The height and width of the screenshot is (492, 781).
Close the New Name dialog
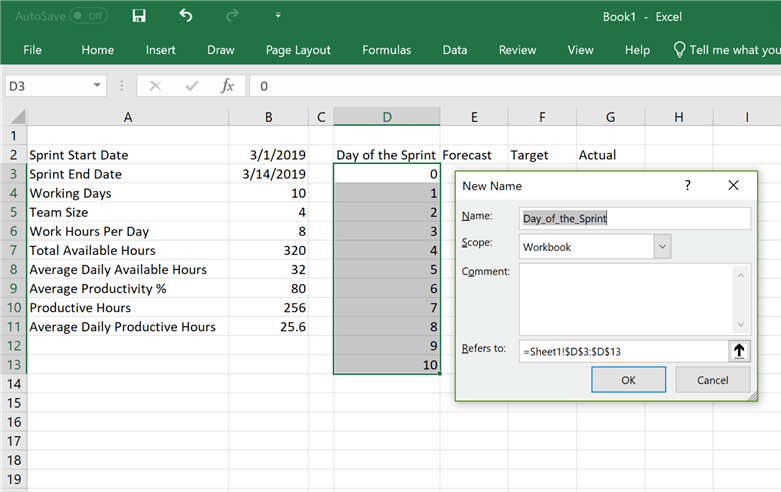pyautogui.click(x=734, y=186)
